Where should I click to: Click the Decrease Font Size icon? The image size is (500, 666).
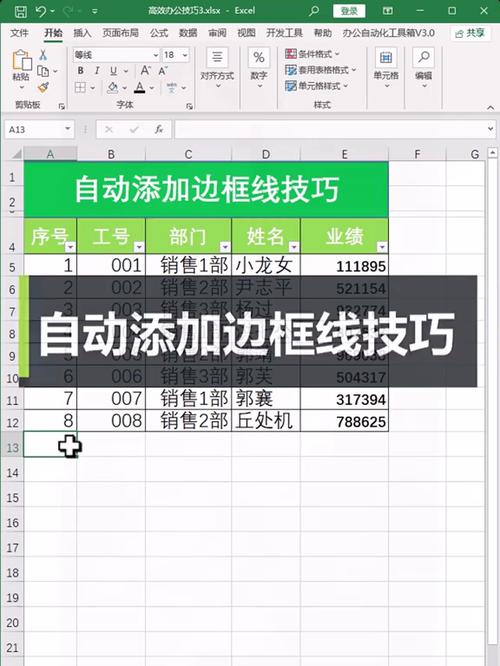(163, 71)
